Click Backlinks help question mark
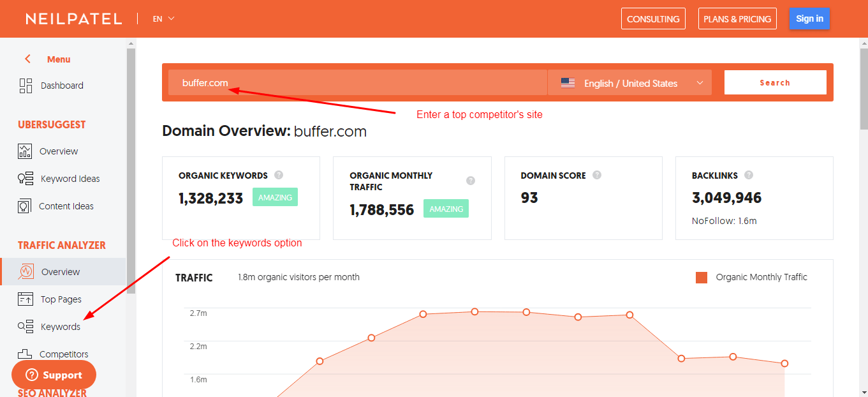 [x=749, y=175]
